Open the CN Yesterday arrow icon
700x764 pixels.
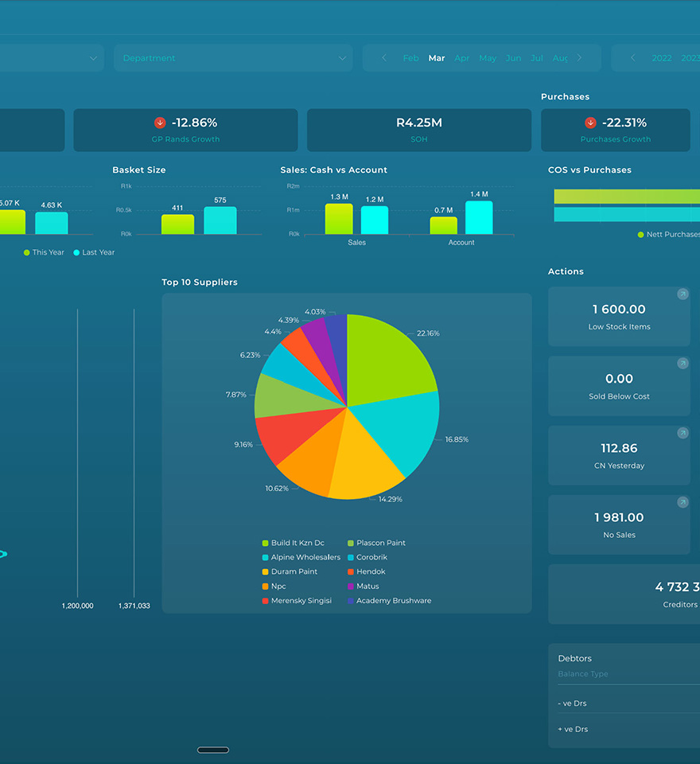click(x=682, y=433)
